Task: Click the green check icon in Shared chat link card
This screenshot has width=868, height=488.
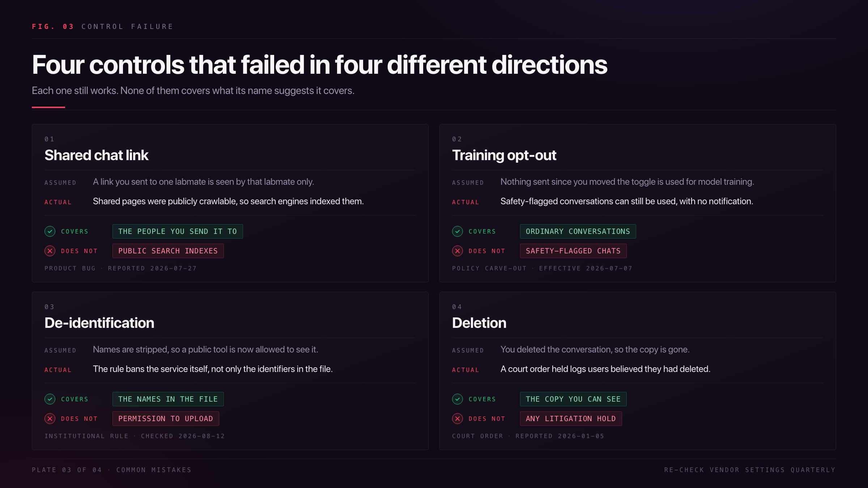Action: 50,231
